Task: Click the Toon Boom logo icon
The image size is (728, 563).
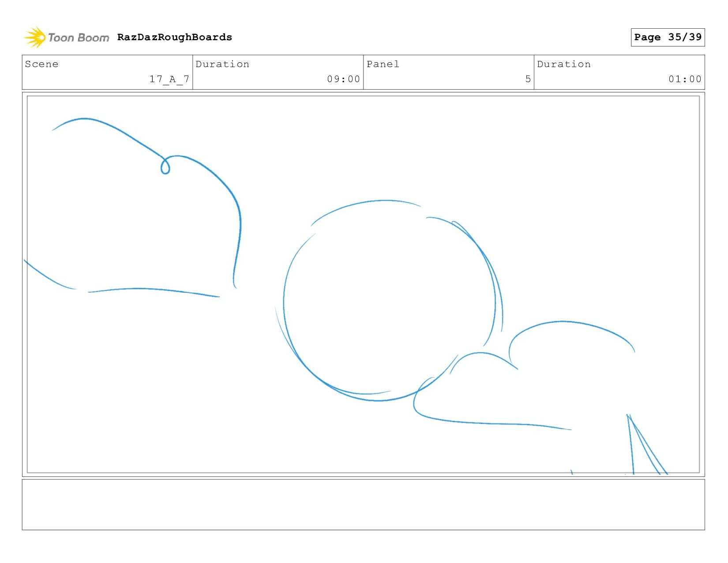Action: [34, 38]
